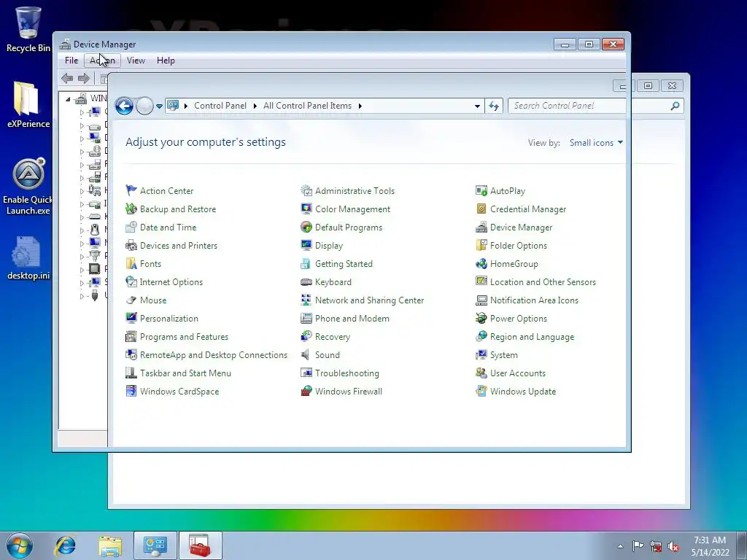Screen dimensions: 747x560
Task: Show hidden icons arrow in system tray
Action: pyautogui.click(x=620, y=546)
